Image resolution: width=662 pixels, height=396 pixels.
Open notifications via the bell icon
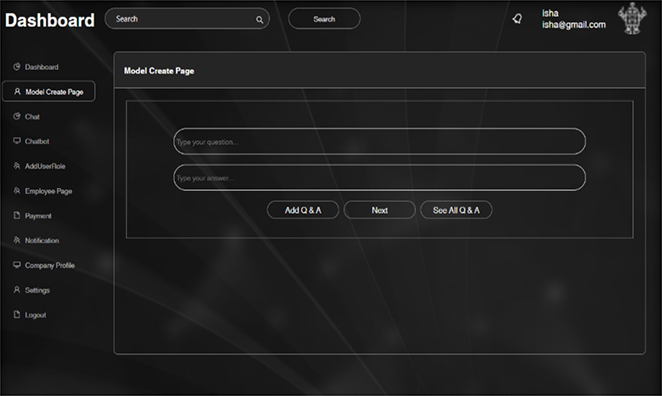coord(517,19)
